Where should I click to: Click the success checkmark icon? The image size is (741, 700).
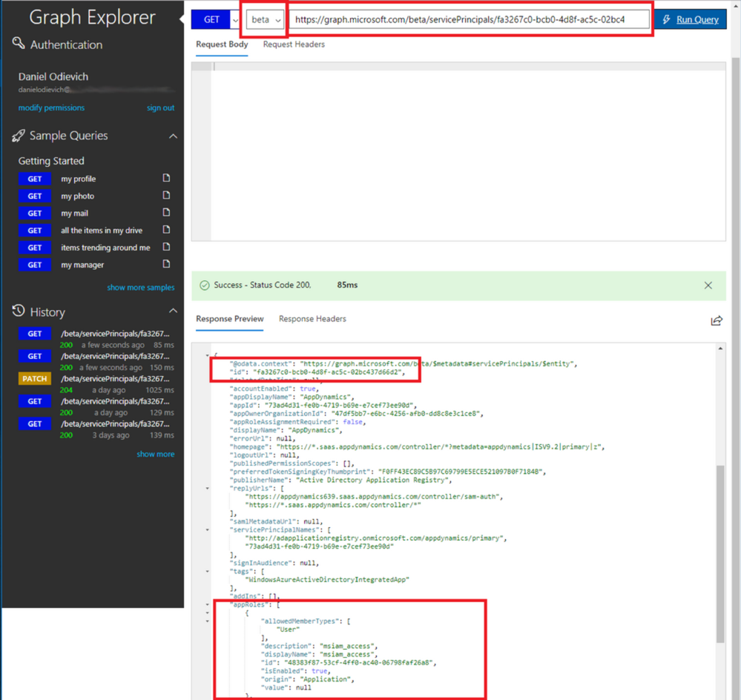(x=204, y=285)
